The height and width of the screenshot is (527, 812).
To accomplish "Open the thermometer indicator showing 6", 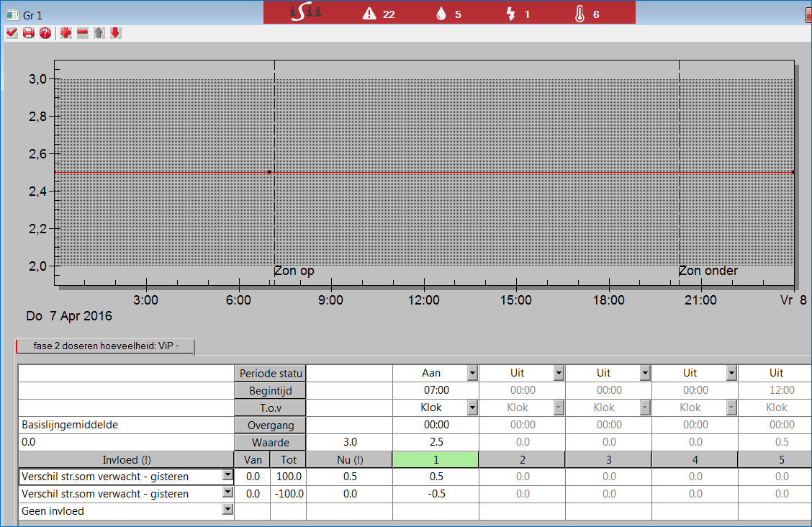I will [x=587, y=14].
